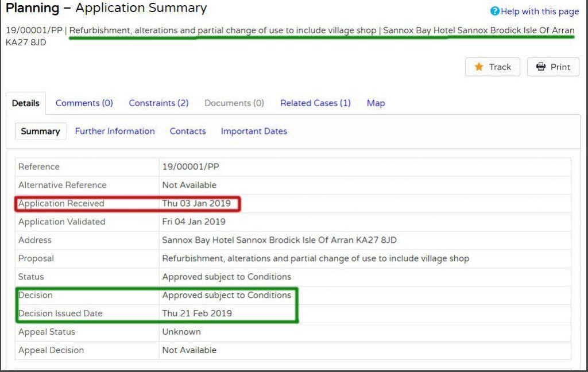
Task: Select the Details tab
Action: (x=25, y=103)
